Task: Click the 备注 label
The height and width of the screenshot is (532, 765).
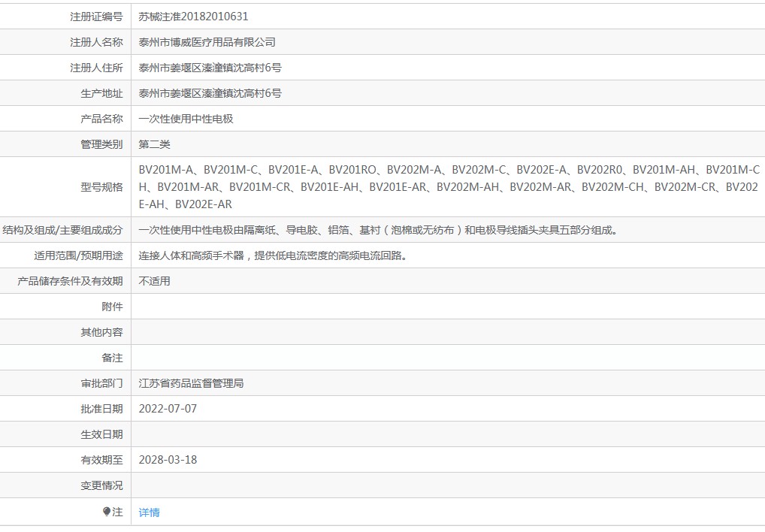Action: [112, 358]
